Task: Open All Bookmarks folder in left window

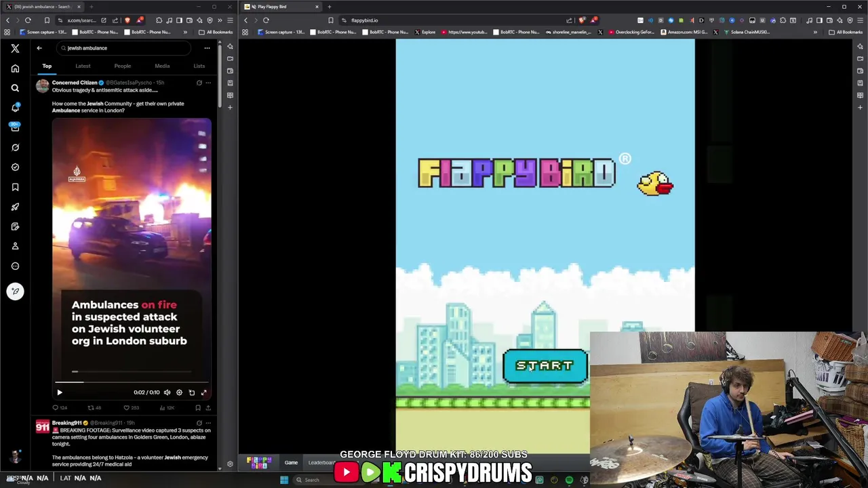Action: pos(216,32)
